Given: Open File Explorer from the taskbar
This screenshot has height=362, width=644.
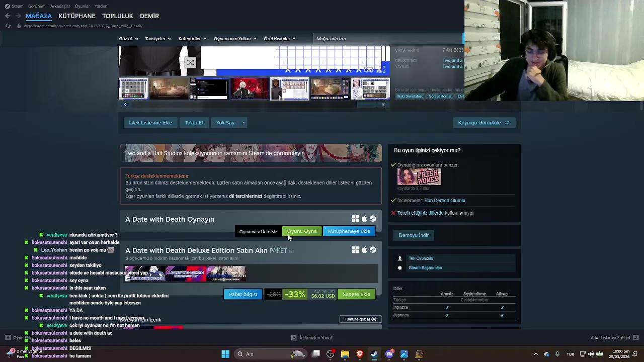Looking at the screenshot, I should click(345, 354).
